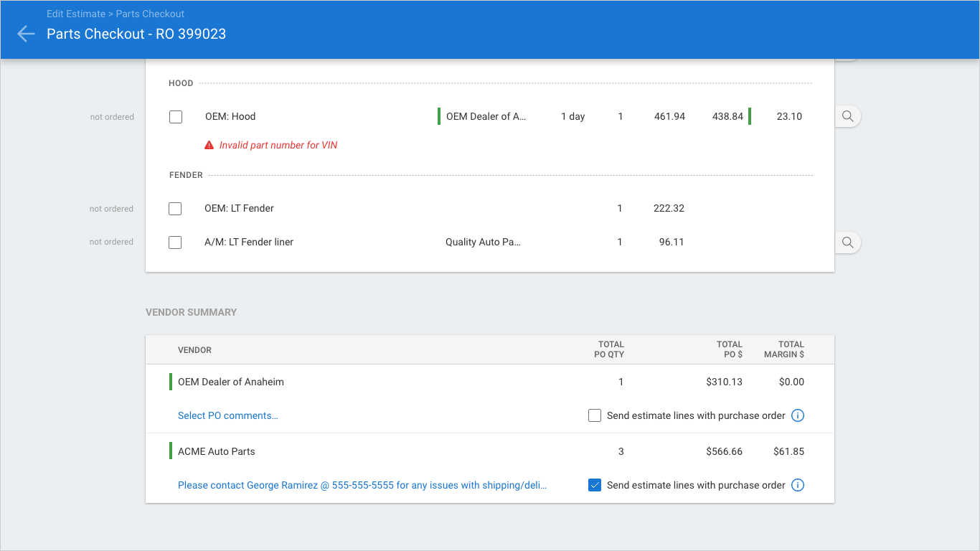980x551 pixels.
Task: Click the $310.13 total PO amount
Action: coord(724,382)
